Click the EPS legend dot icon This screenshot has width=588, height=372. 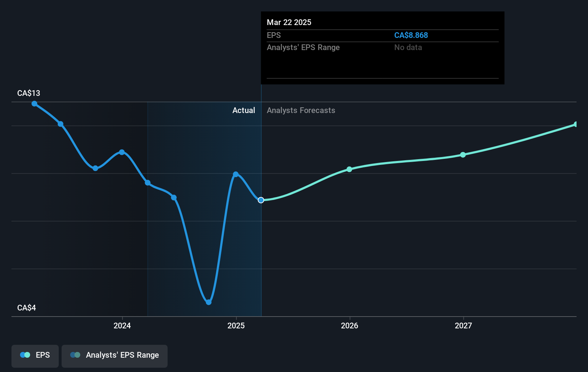[24, 354]
